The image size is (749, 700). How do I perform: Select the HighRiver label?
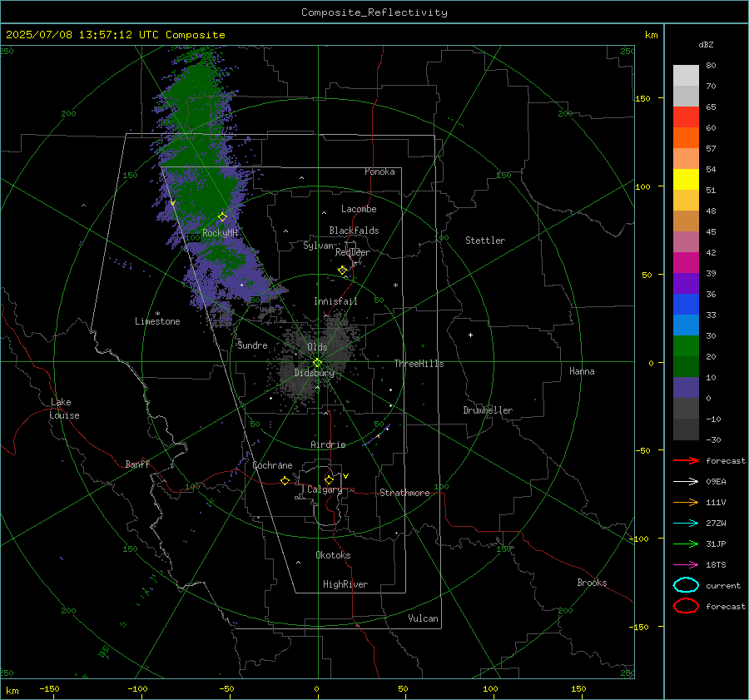pos(345,584)
